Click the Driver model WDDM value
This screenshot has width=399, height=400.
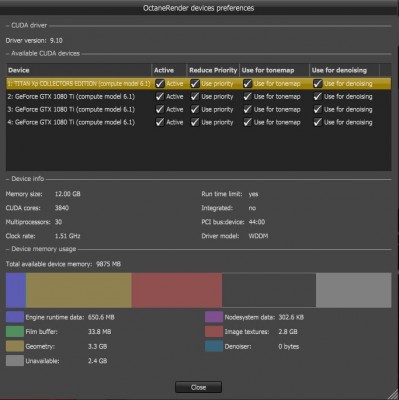[x=258, y=236]
